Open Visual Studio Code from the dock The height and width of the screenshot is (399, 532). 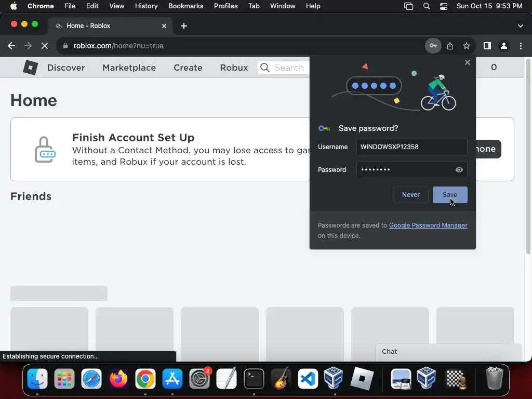[x=308, y=379]
